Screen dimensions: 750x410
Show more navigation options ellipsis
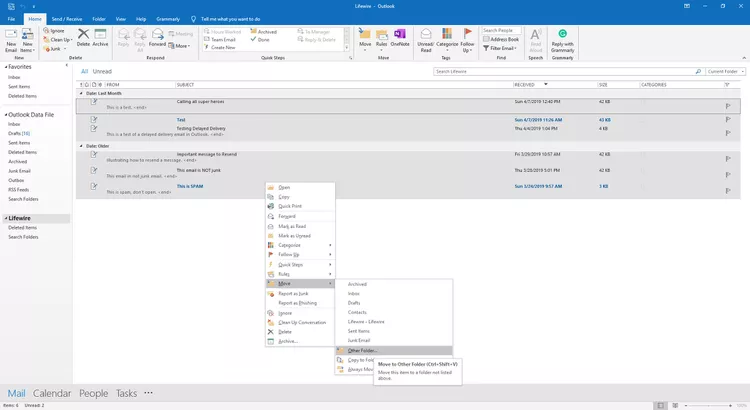148,393
